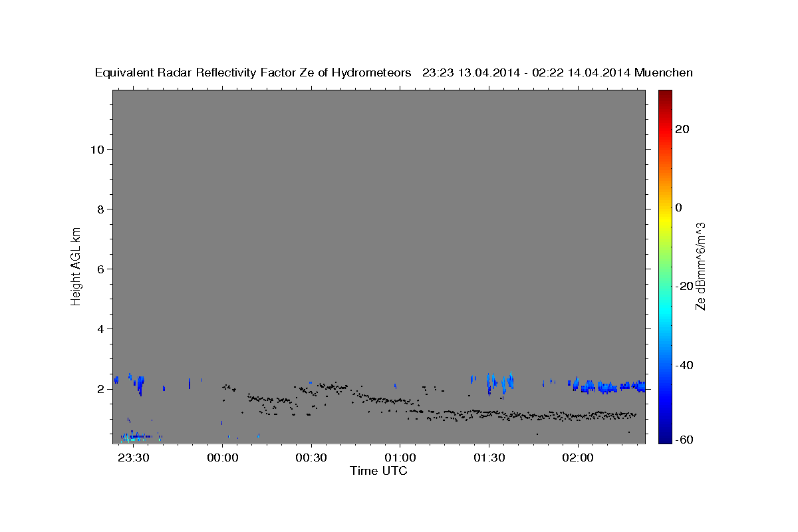This screenshot has width=798, height=532.
Task: Click the colorbar label 20
Action: pyautogui.click(x=682, y=129)
